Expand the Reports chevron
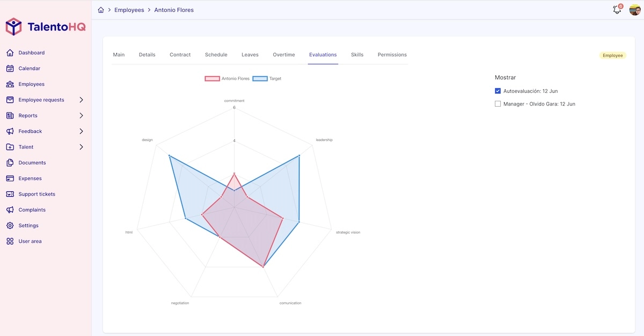Screen dimensions: 644x336 [81, 116]
